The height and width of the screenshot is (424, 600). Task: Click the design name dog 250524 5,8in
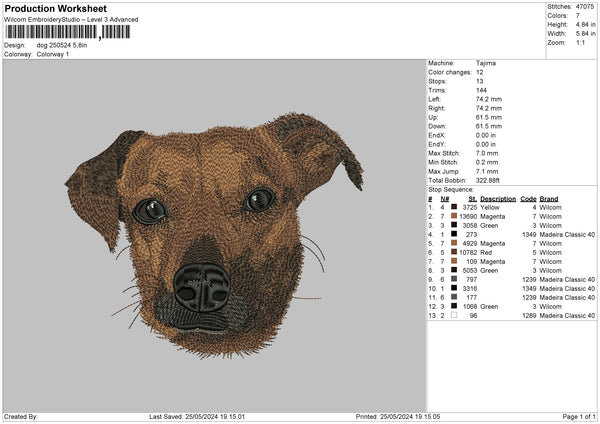pos(64,45)
